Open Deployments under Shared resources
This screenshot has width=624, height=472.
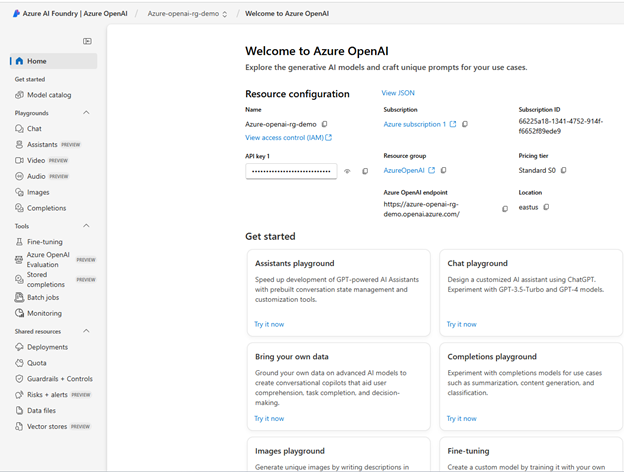pos(47,347)
